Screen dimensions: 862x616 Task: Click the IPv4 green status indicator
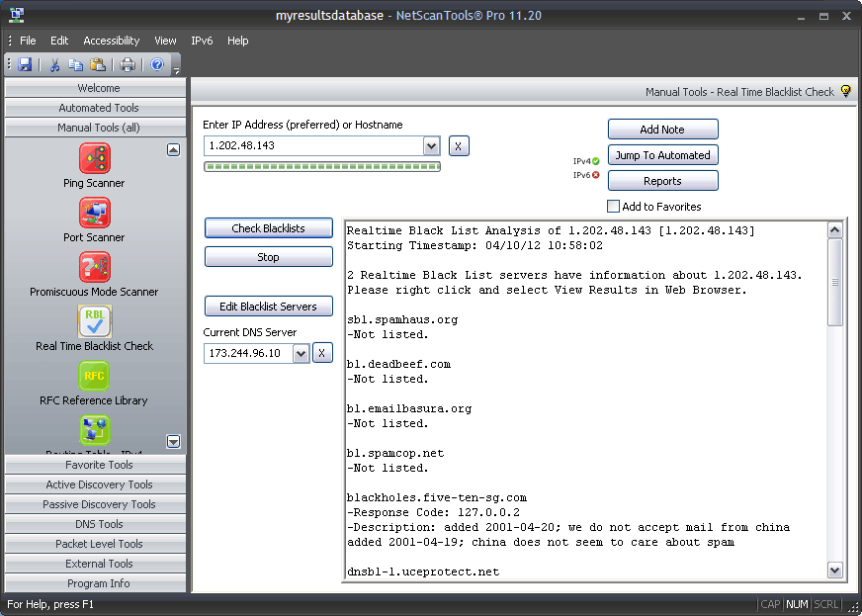click(x=596, y=161)
